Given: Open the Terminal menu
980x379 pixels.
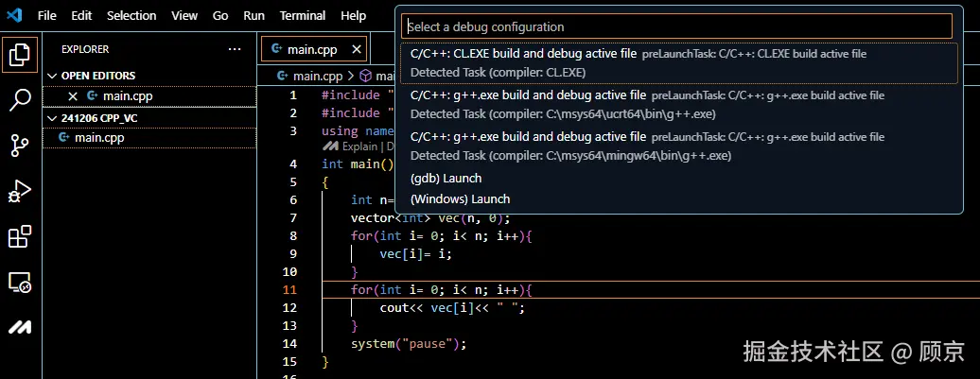Looking at the screenshot, I should (x=303, y=16).
